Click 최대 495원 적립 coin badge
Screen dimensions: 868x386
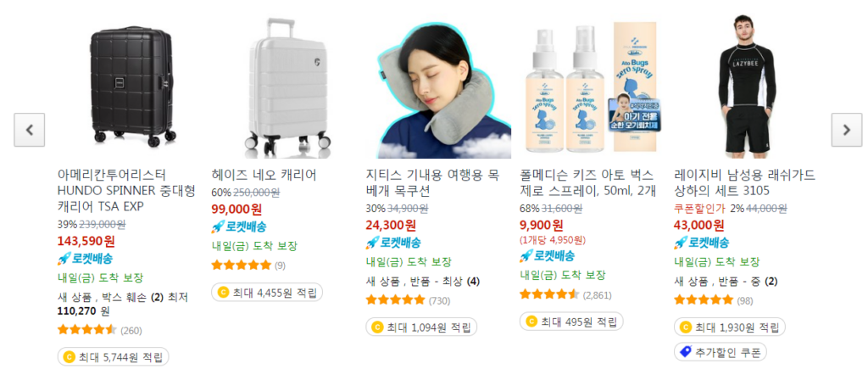[571, 322]
